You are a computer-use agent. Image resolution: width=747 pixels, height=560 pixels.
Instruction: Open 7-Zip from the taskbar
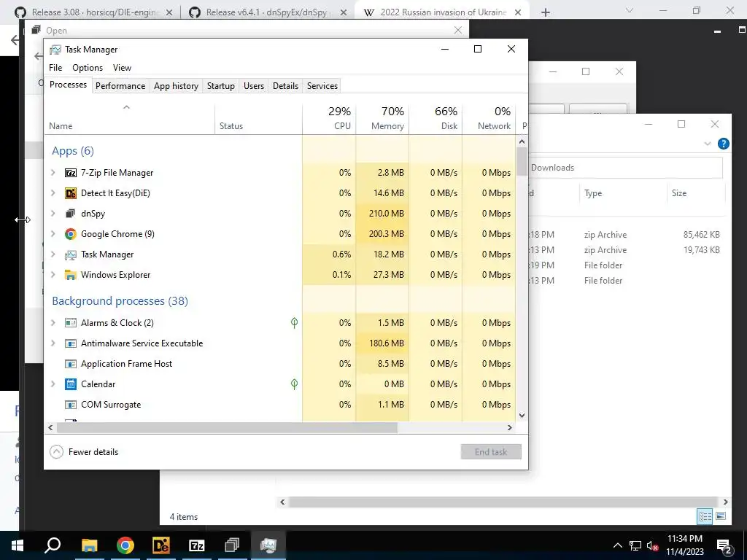tap(196, 545)
